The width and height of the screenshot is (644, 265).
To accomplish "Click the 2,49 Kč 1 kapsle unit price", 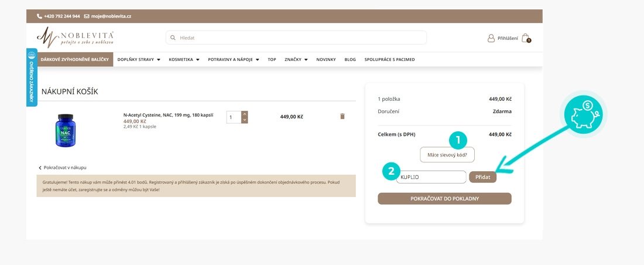I will (x=140, y=127).
